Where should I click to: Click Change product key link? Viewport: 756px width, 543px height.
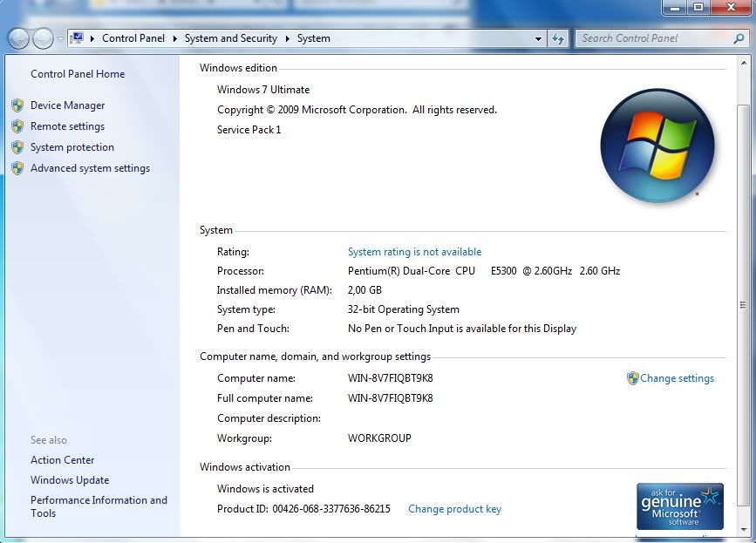pos(454,509)
